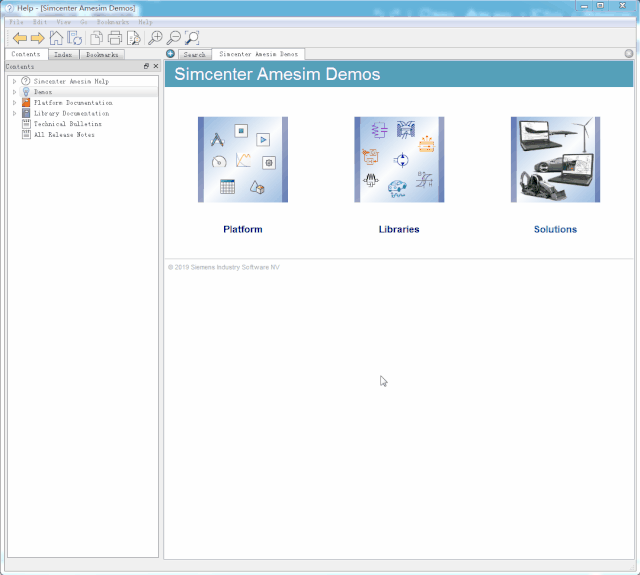Follow the Solutions link
Image resolution: width=640 pixels, height=575 pixels.
pos(556,229)
